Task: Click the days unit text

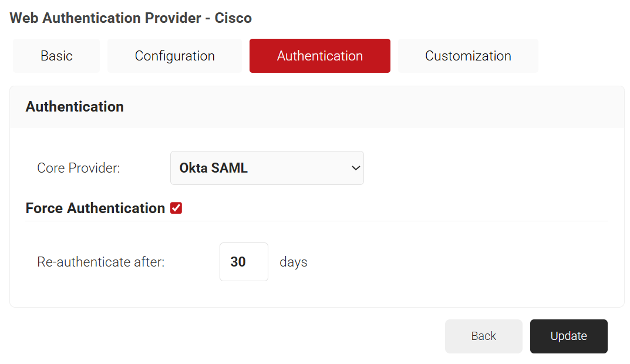Action: point(294,262)
